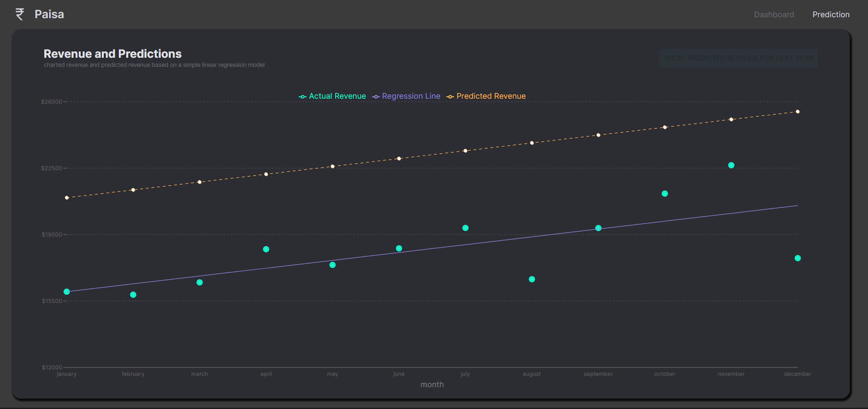The image size is (868, 409).
Task: Click the teal data point for april
Action: [266, 249]
